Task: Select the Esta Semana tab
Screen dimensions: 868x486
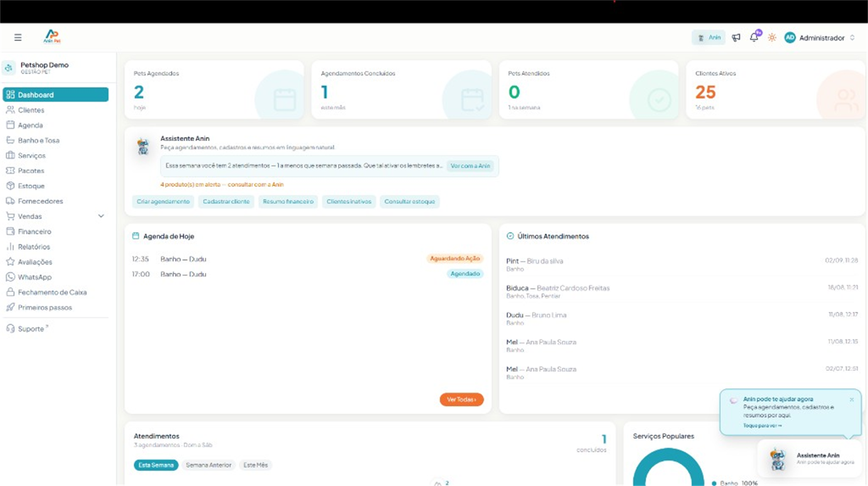Action: pyautogui.click(x=156, y=465)
